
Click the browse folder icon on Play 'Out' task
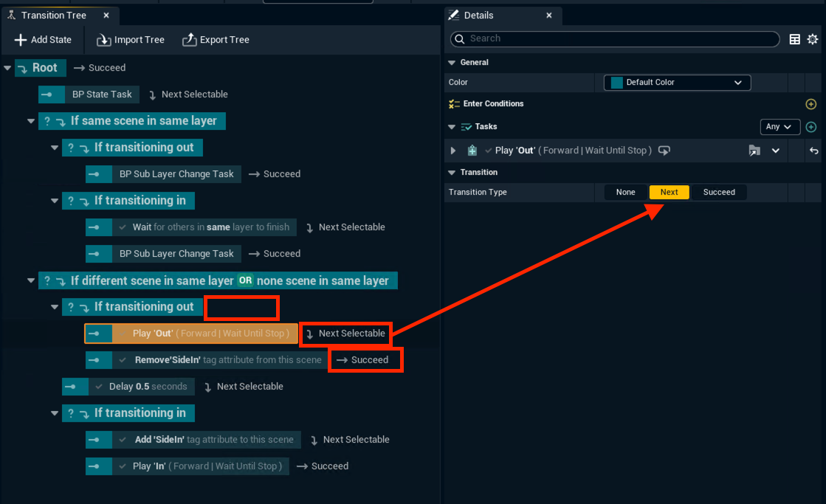coord(754,151)
